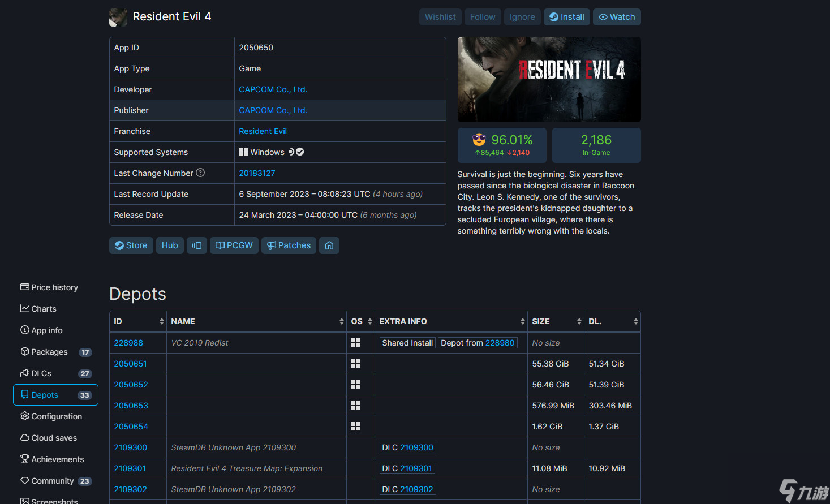This screenshot has height=504, width=830.
Task: Sort depots by the NAME column
Action: click(257, 321)
